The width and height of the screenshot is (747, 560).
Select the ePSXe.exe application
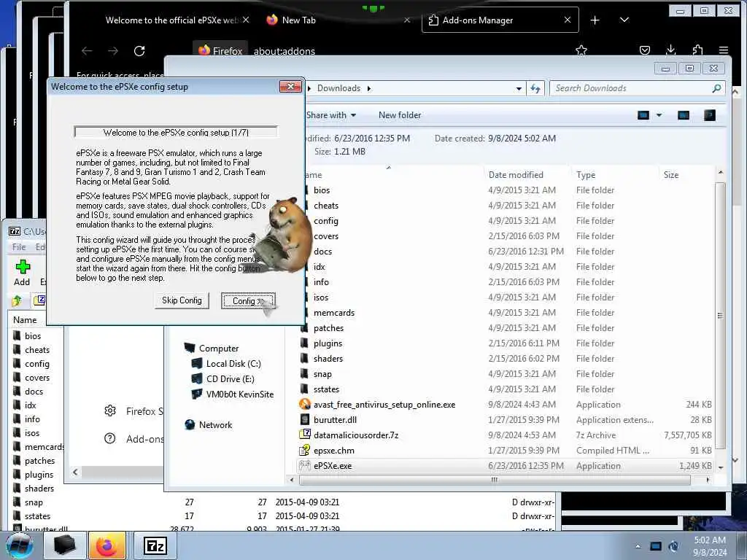tap(333, 466)
